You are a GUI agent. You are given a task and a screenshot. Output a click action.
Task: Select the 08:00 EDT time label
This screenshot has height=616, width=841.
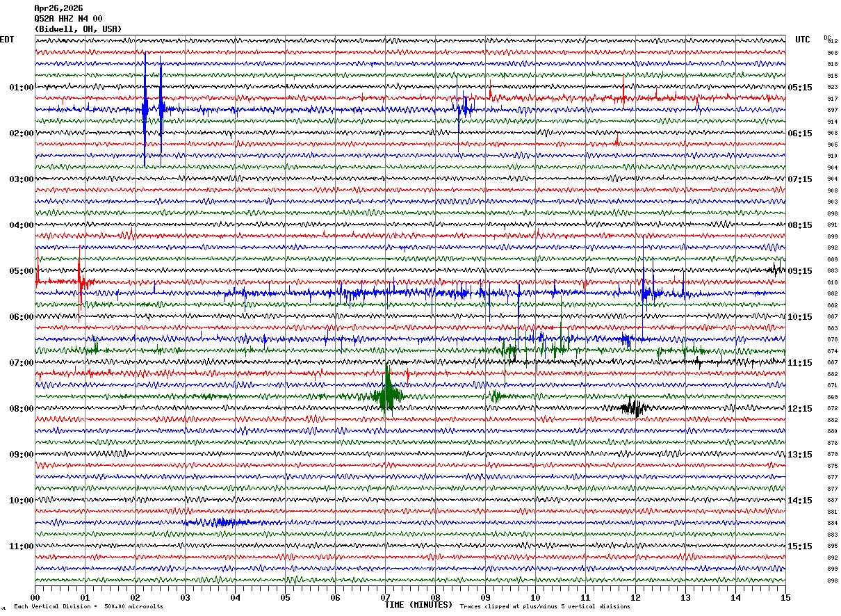[x=22, y=409]
